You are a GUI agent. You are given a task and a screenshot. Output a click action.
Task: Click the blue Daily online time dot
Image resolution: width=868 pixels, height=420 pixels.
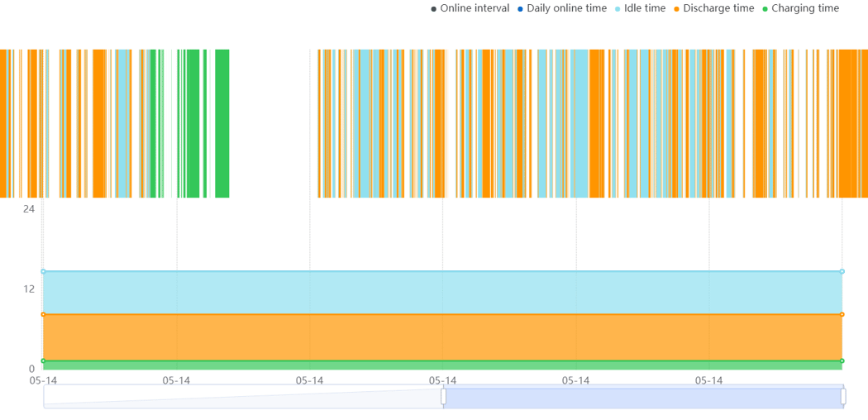point(520,9)
